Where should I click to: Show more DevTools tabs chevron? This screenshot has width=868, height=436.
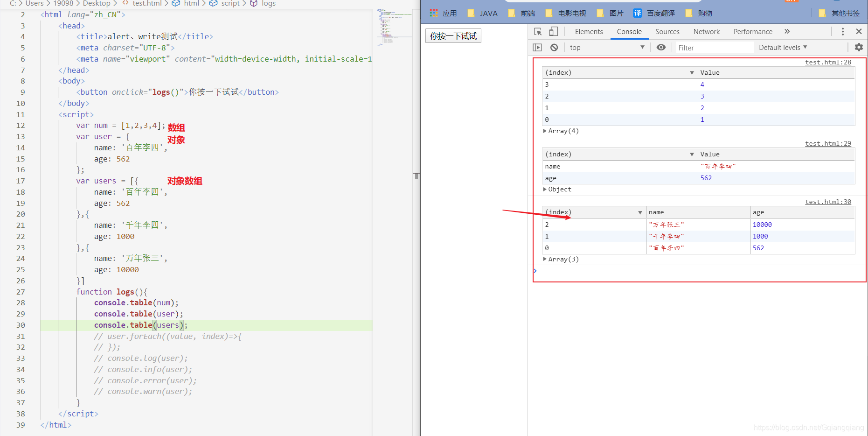point(787,31)
